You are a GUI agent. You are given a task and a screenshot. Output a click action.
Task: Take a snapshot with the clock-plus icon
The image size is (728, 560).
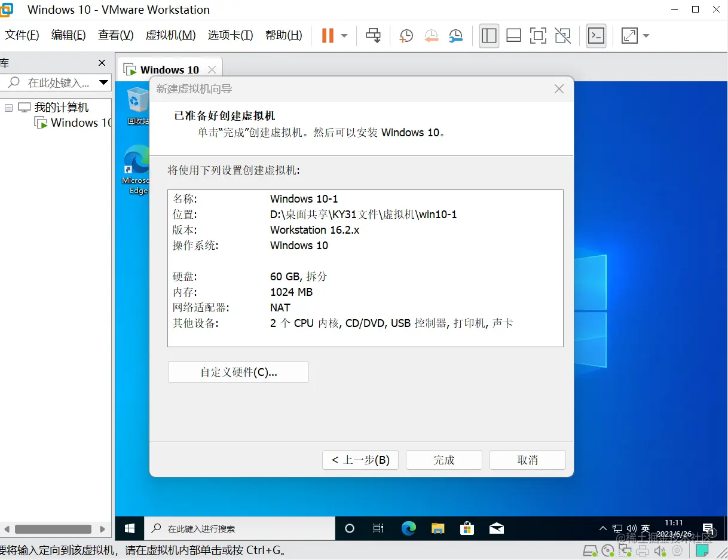(x=406, y=36)
